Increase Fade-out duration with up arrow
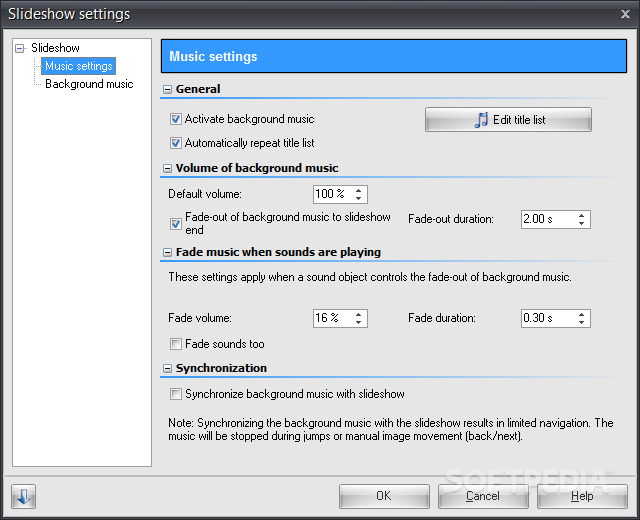The width and height of the screenshot is (640, 520). click(x=582, y=215)
